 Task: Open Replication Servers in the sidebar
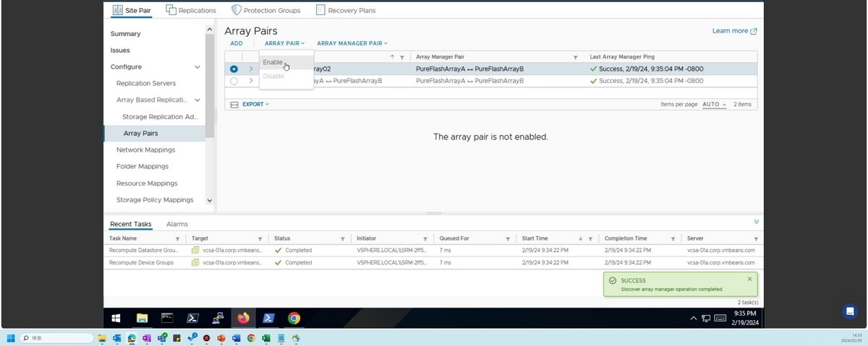click(146, 84)
